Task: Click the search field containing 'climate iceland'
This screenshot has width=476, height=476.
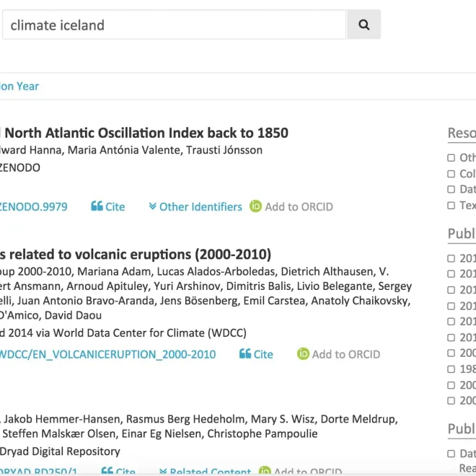Action: (173, 25)
